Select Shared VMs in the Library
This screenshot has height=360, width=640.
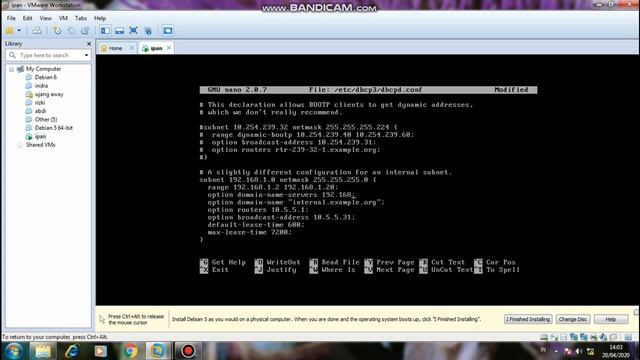[x=40, y=145]
